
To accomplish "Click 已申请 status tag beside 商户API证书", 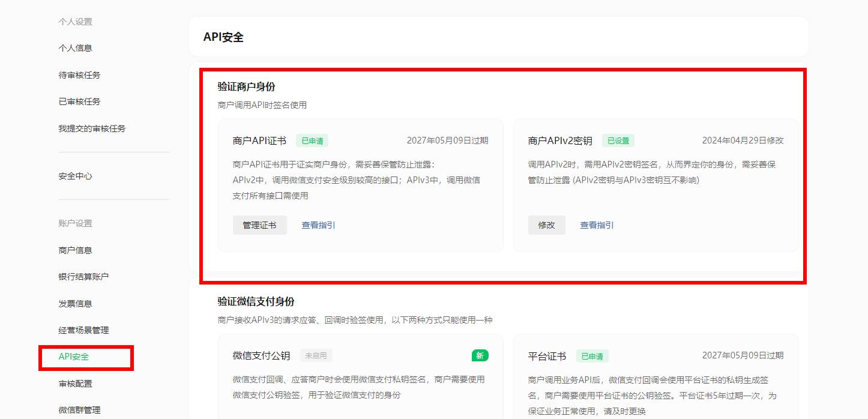I will (x=312, y=140).
